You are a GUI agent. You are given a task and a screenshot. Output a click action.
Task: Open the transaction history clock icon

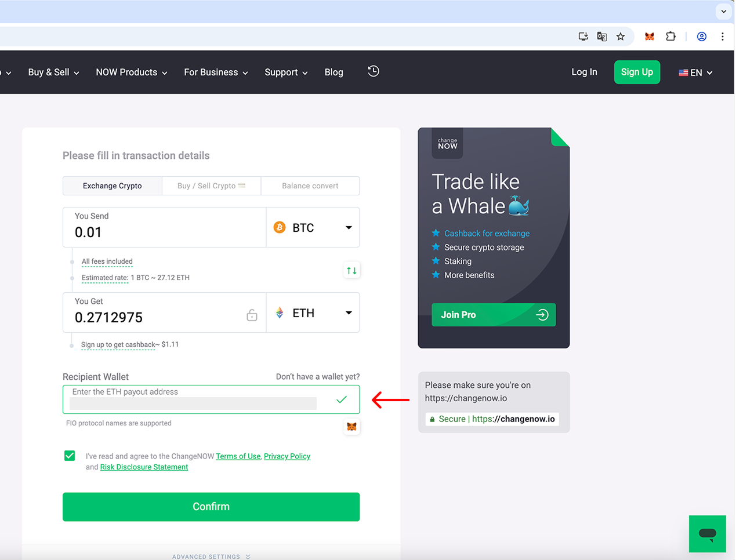pyautogui.click(x=374, y=71)
